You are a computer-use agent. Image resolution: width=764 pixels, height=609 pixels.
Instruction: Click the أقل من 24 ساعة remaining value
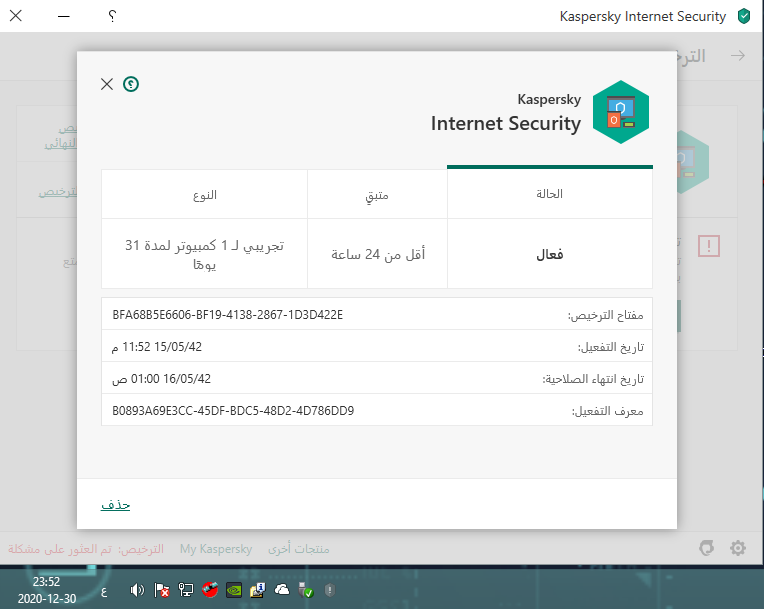378,254
